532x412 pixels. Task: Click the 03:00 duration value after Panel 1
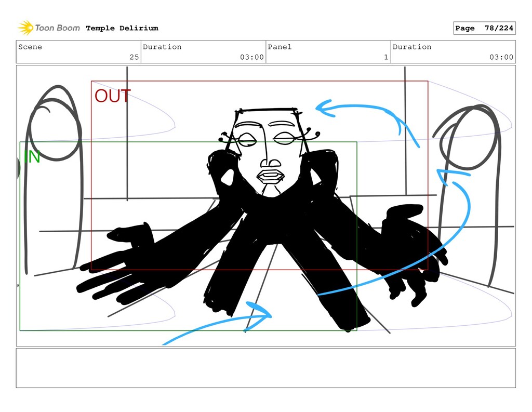(x=501, y=57)
